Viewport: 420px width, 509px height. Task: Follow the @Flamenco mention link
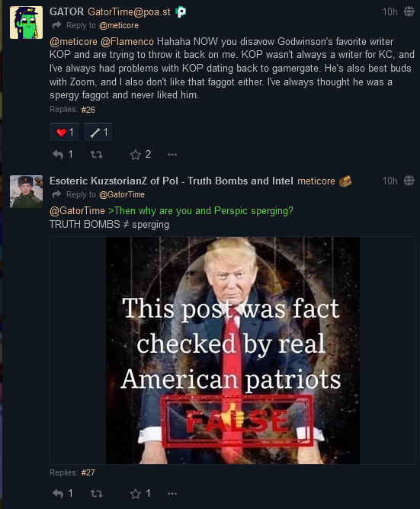pos(127,42)
